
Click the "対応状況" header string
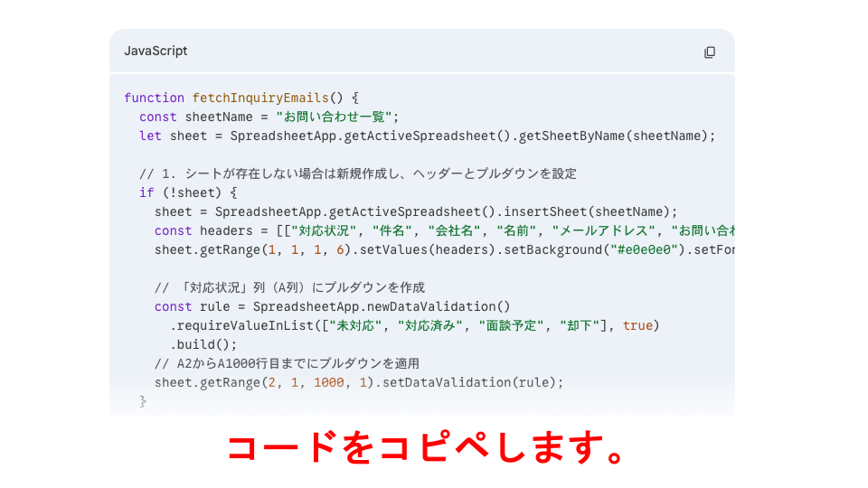click(x=325, y=230)
